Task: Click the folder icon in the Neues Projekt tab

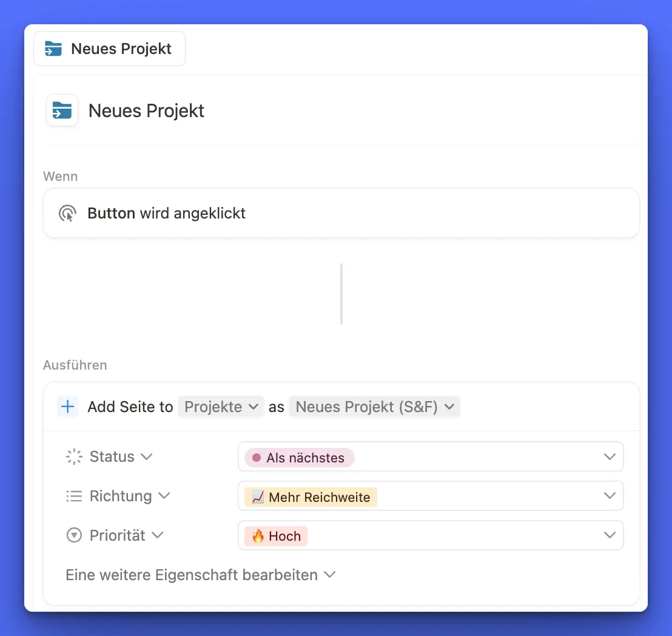Action: coord(53,49)
